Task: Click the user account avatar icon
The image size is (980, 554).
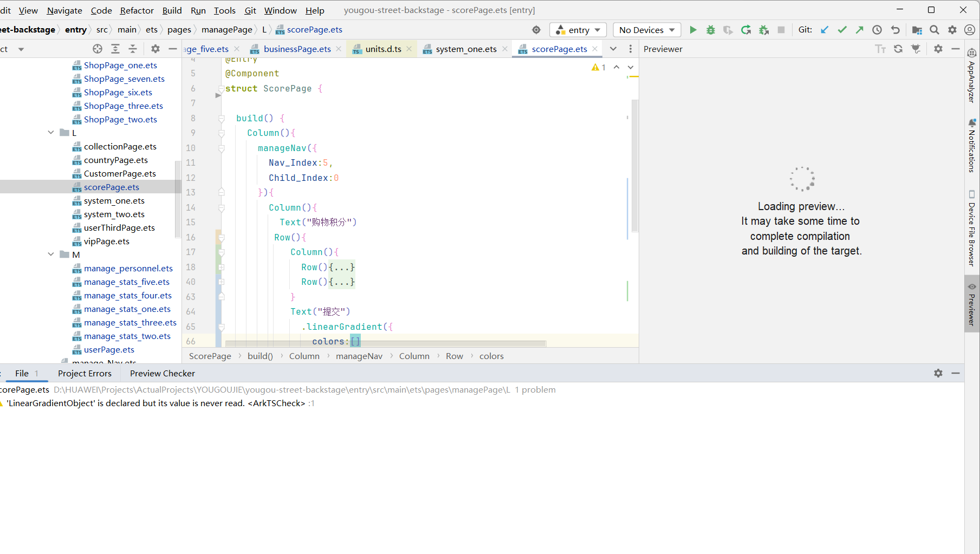Action: pos(970,30)
